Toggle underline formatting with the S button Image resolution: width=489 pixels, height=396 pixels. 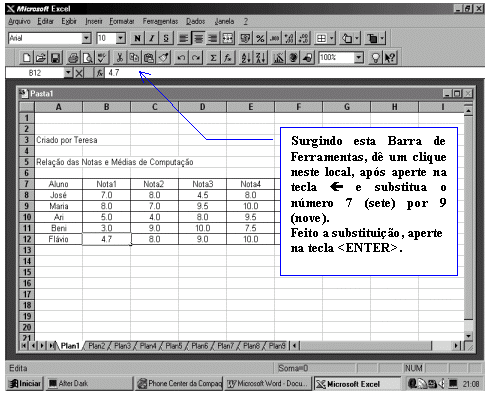click(x=166, y=38)
